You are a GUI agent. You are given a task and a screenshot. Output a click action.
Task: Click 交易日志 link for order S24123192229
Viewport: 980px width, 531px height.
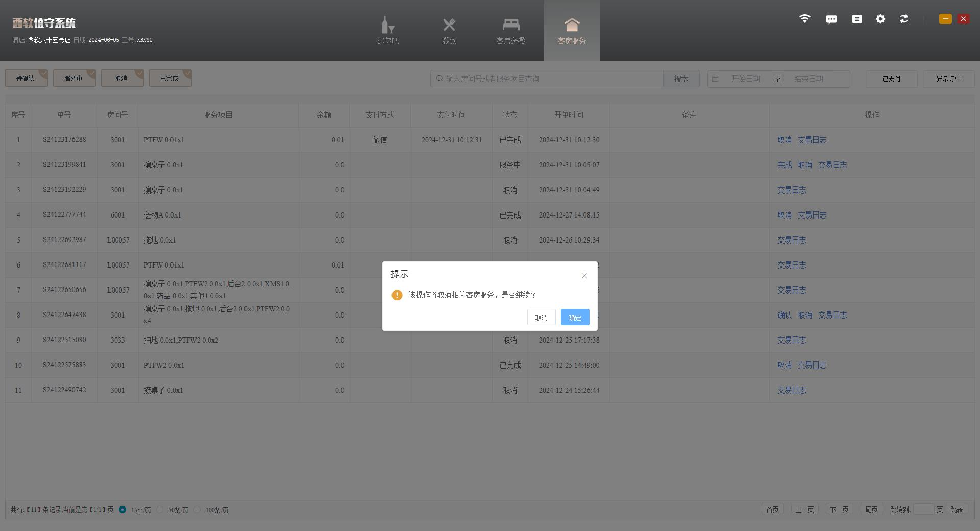(792, 190)
